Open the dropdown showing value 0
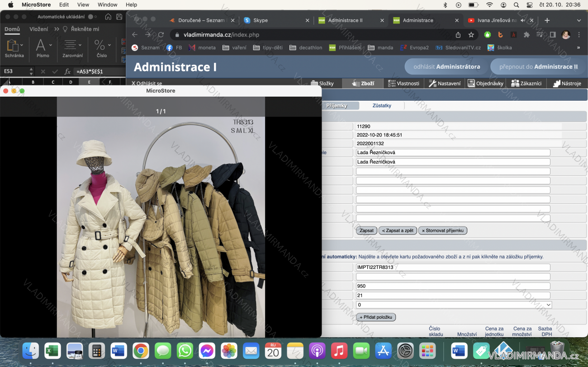The height and width of the screenshot is (367, 588). point(454,305)
